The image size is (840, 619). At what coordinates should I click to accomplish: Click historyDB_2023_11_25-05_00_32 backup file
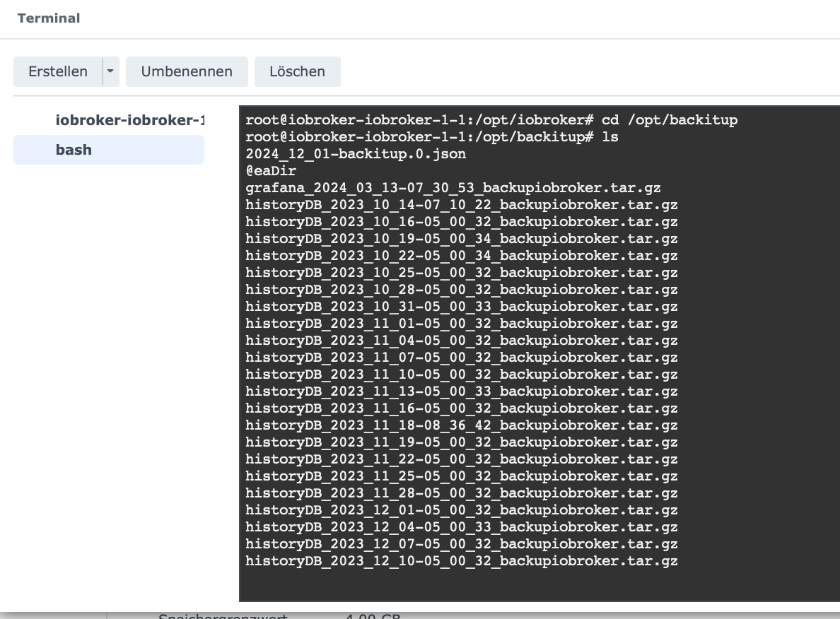461,476
